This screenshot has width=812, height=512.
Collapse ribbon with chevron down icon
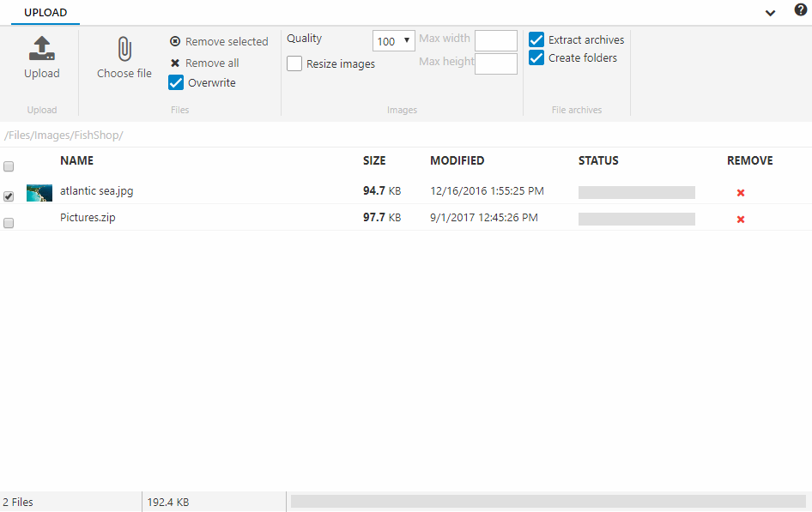(770, 12)
